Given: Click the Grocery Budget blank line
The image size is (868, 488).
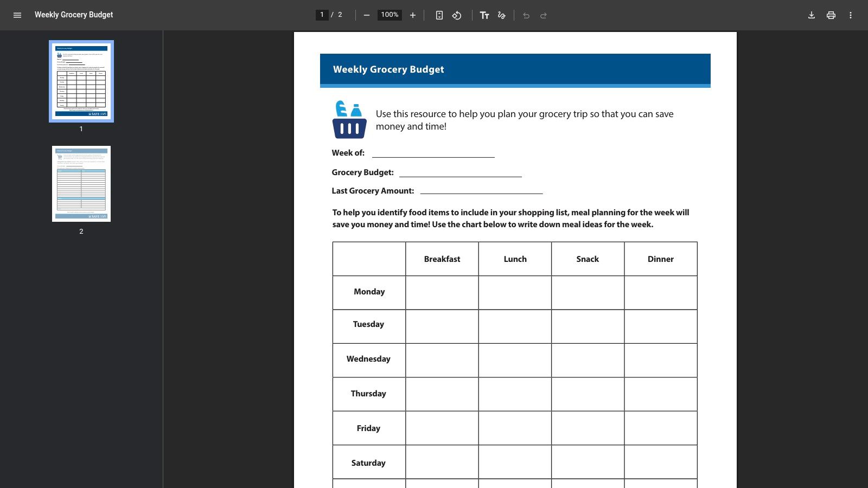Looking at the screenshot, I should [x=461, y=173].
